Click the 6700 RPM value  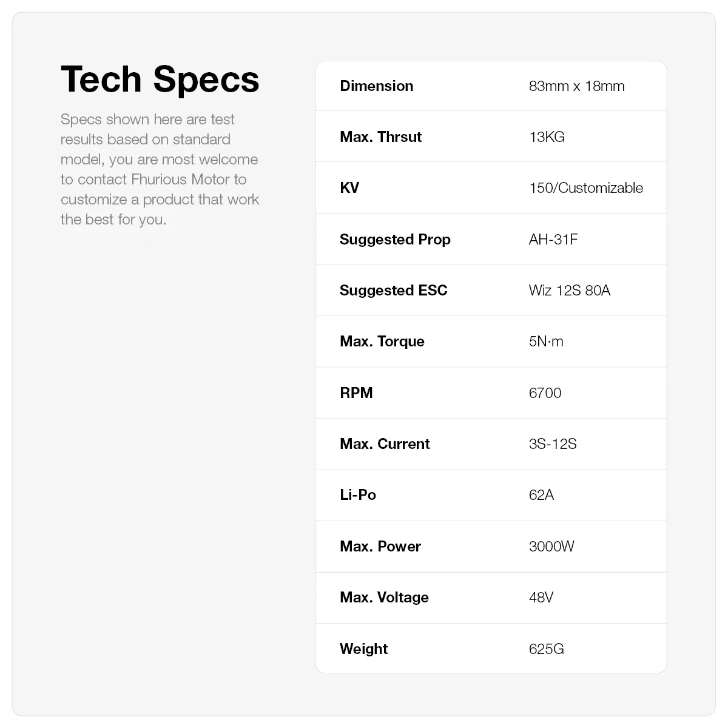(545, 393)
